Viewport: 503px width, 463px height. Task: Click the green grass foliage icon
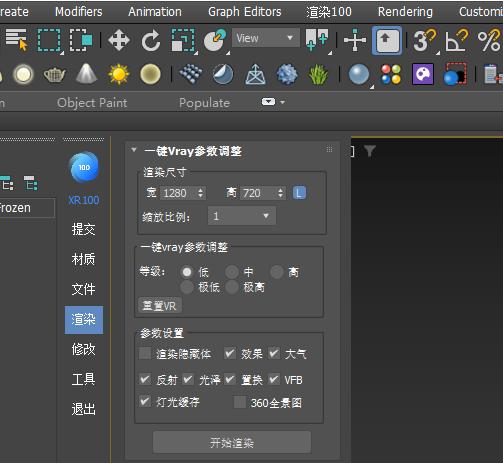[318, 75]
